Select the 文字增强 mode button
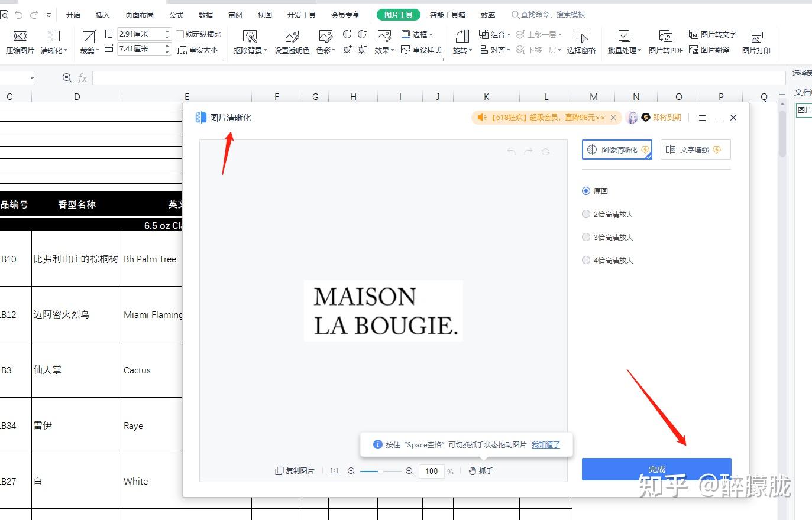812x520 pixels. [695, 149]
